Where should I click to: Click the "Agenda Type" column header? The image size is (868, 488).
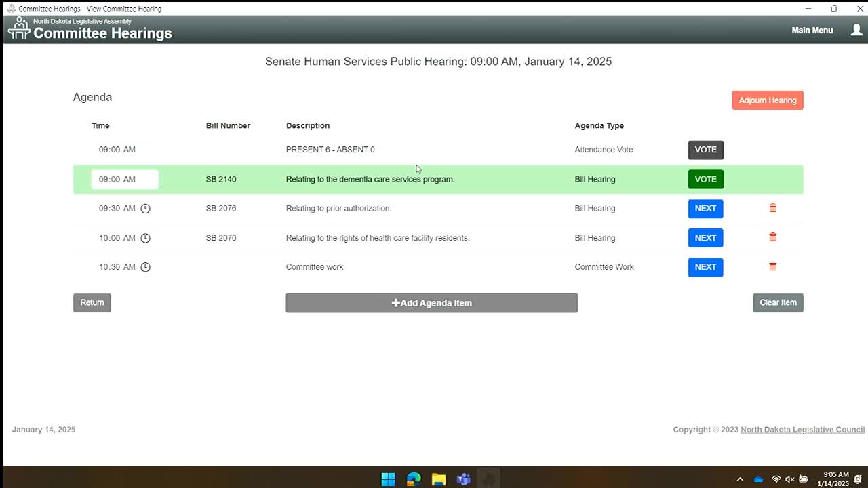pyautogui.click(x=599, y=125)
